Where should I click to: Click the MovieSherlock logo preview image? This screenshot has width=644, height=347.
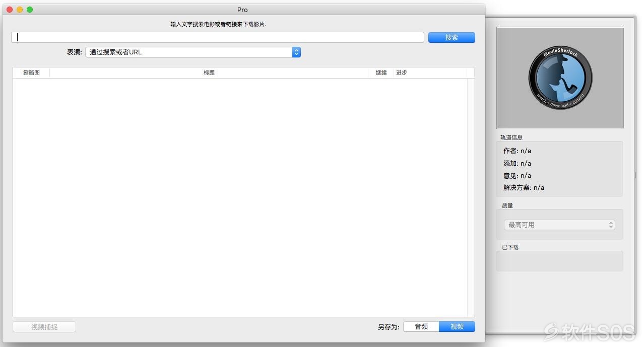560,78
